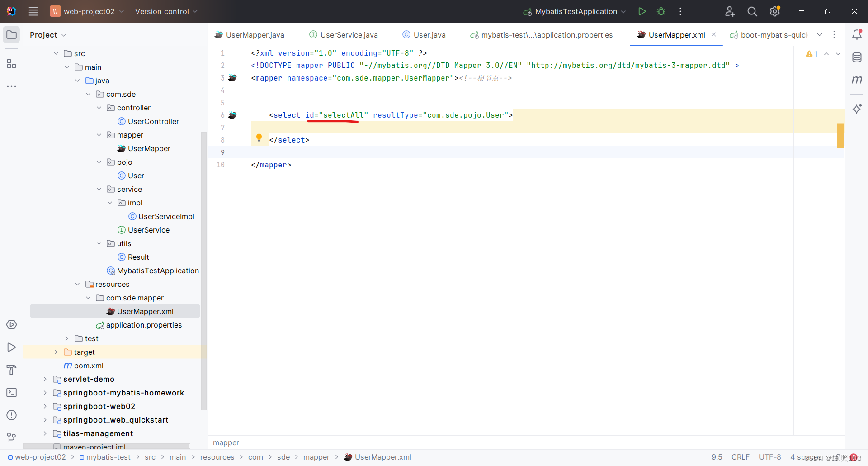Click resources breadcrumb in navigation bar
868x466 pixels.
coord(217,457)
